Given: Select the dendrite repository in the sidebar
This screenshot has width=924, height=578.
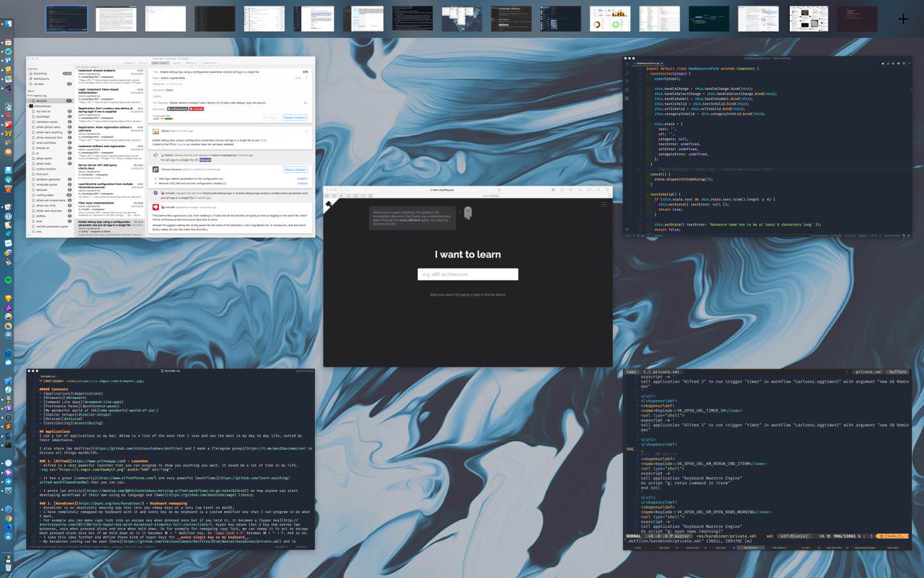Looking at the screenshot, I should [x=42, y=101].
